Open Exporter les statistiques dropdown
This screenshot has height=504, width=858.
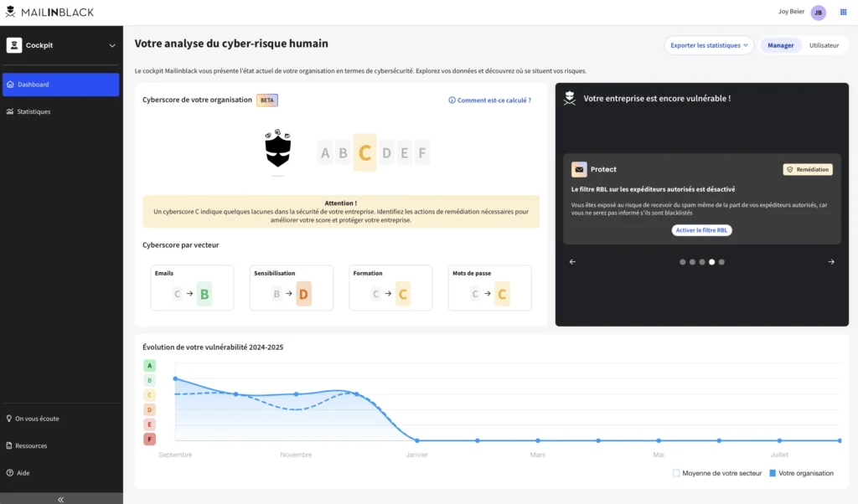tap(709, 45)
